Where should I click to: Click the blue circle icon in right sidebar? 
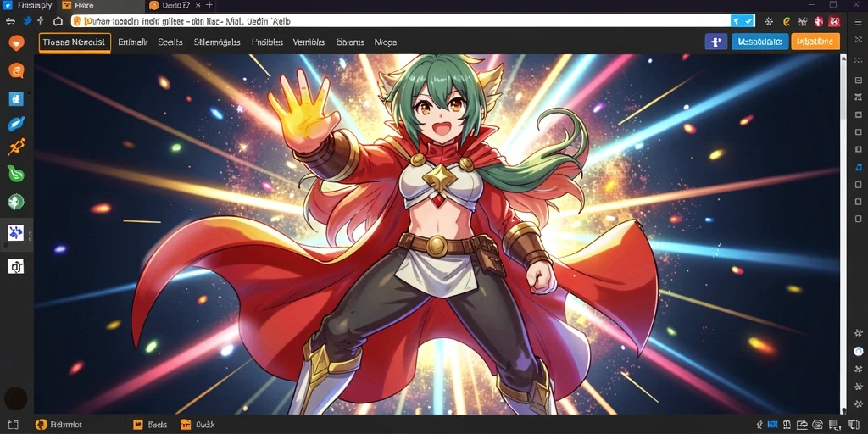point(859,350)
